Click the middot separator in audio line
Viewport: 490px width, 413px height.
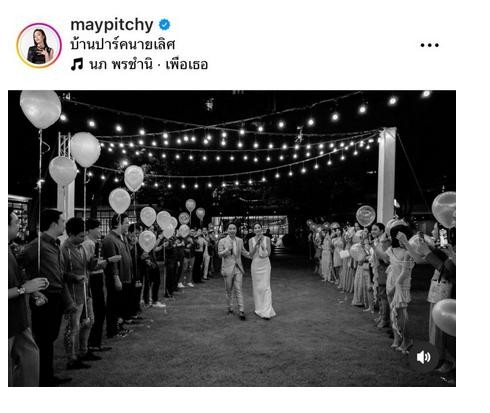(x=159, y=65)
